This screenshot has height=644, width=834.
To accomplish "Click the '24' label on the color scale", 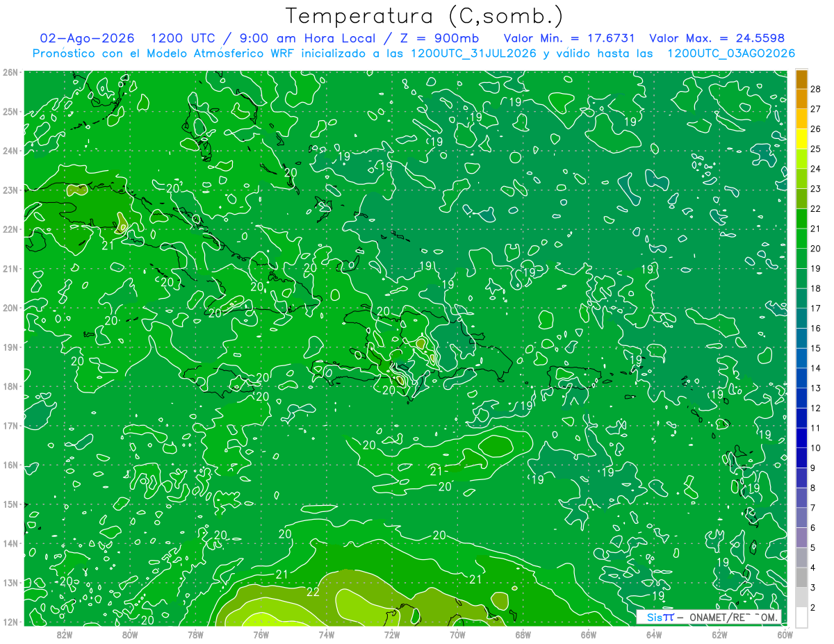I will click(815, 169).
